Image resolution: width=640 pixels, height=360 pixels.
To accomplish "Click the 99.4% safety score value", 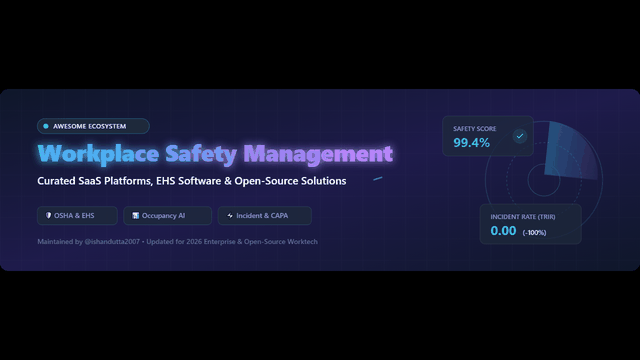I will point(471,142).
